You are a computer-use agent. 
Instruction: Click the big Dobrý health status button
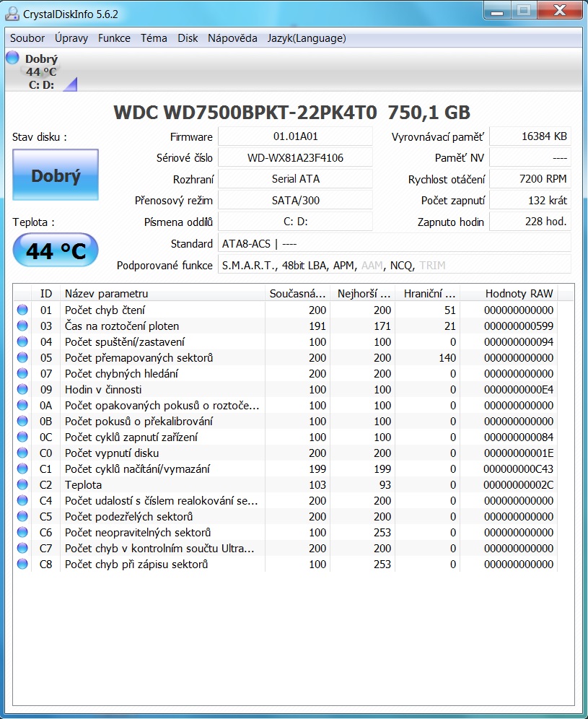pos(56,175)
